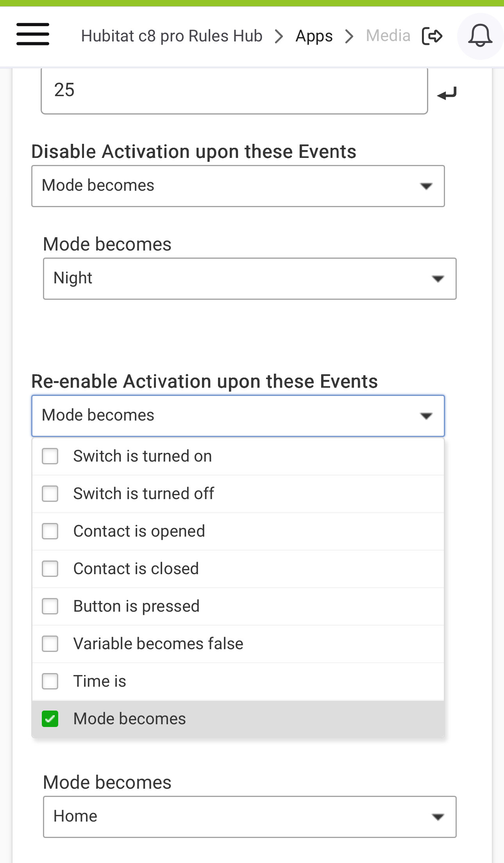Open the Hubitat c8 pro Rules Hub link

coord(172,36)
